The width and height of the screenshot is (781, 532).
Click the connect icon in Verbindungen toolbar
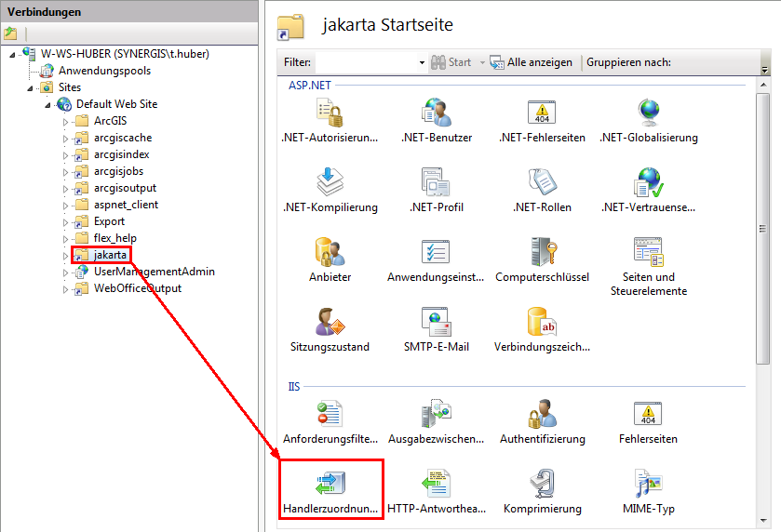10,33
